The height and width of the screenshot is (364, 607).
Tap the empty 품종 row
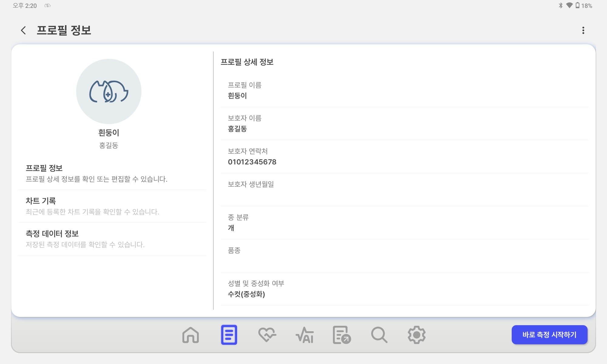click(x=404, y=256)
